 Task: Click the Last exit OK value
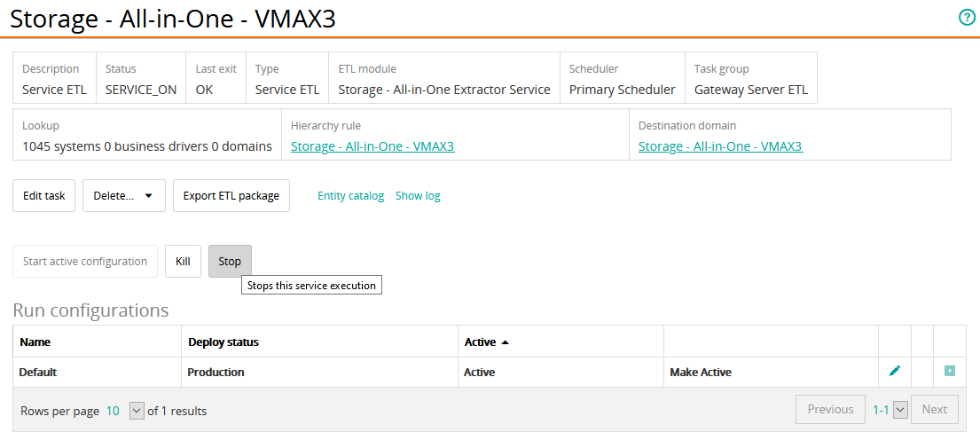204,90
